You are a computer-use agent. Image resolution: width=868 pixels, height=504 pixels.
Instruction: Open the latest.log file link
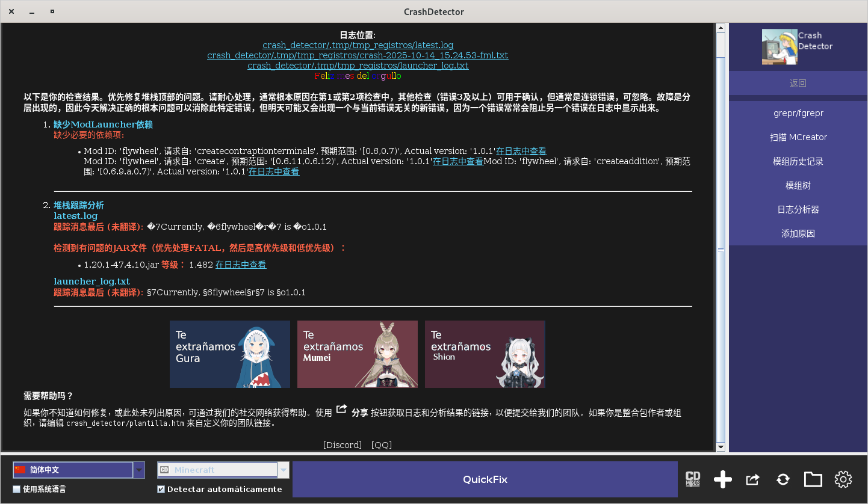(x=358, y=45)
